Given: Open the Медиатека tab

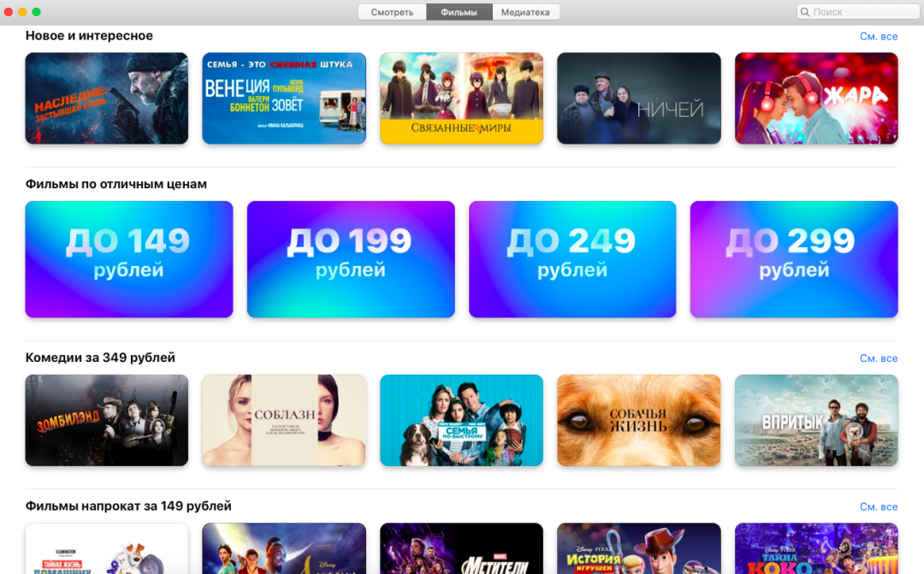Looking at the screenshot, I should pyautogui.click(x=525, y=12).
